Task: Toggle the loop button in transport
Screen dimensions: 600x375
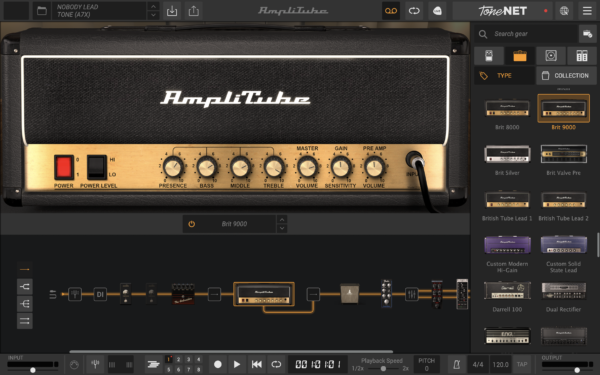Action: pos(276,364)
